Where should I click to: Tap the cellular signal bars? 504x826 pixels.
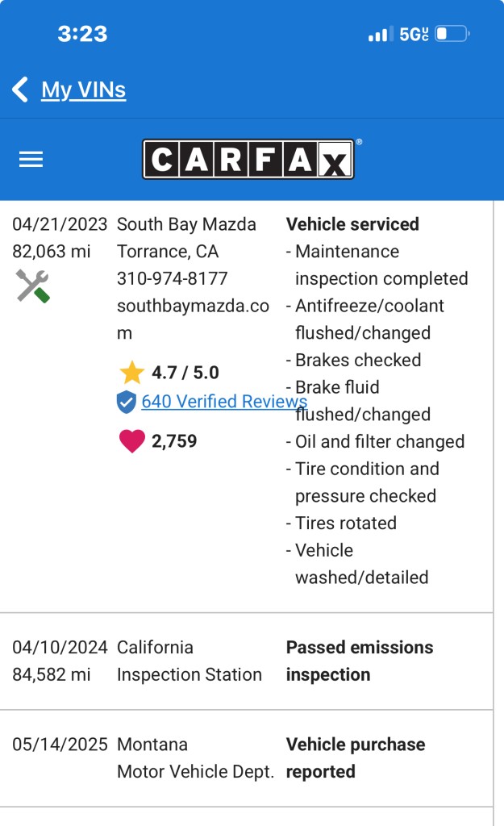(x=379, y=34)
